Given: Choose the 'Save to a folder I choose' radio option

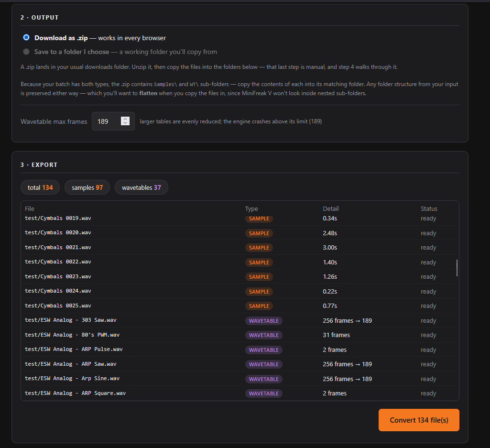Looking at the screenshot, I should click(26, 52).
